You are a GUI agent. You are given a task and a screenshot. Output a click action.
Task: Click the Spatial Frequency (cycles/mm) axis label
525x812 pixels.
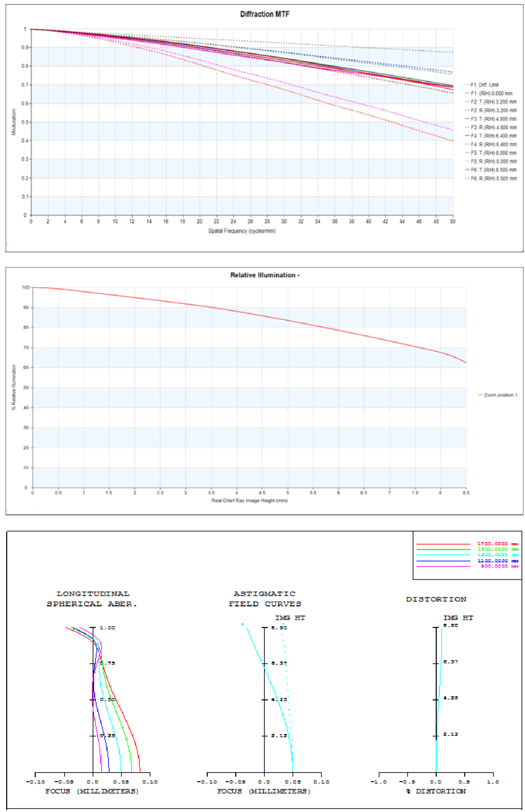[242, 231]
